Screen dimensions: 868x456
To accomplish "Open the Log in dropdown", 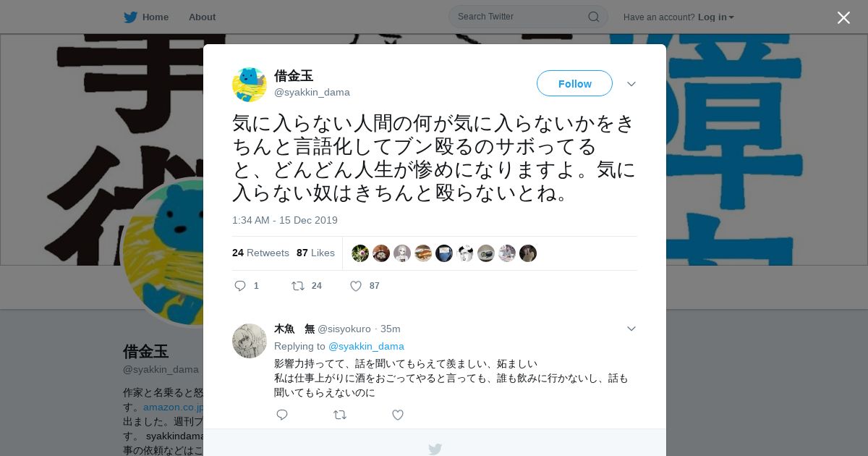I will 716,17.
